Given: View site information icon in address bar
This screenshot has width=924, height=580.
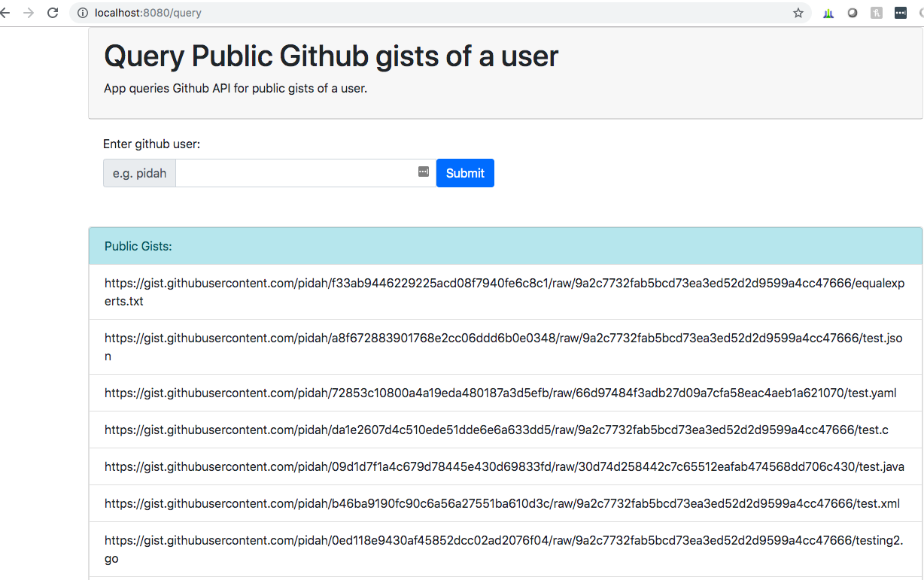Looking at the screenshot, I should tap(83, 13).
